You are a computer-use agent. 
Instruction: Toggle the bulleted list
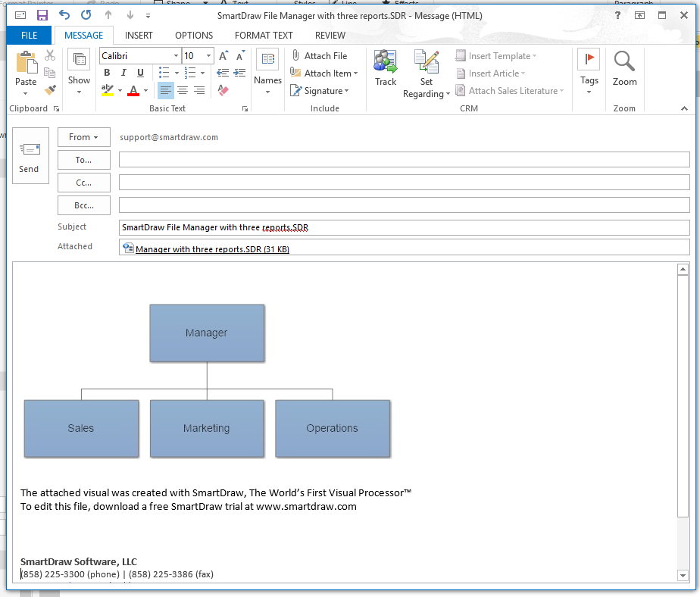pos(164,73)
